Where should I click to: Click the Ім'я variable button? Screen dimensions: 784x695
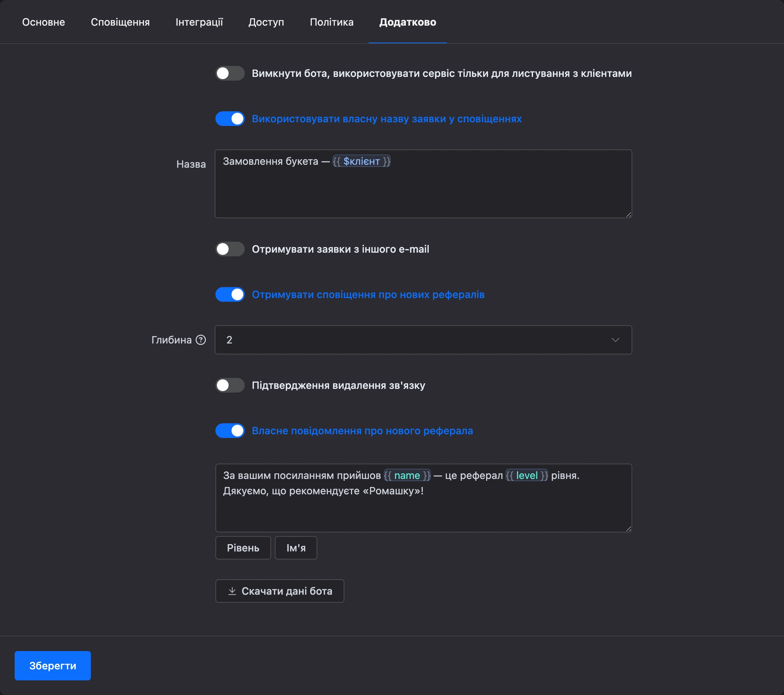click(296, 548)
